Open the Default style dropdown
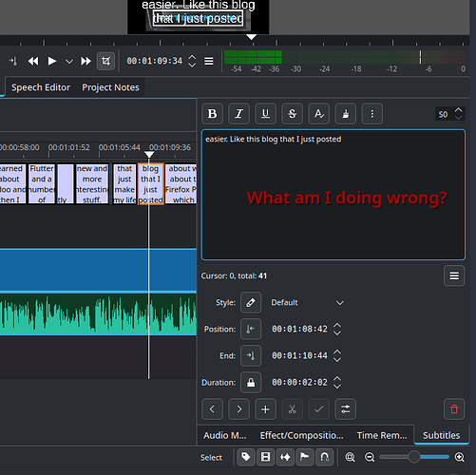 (307, 303)
